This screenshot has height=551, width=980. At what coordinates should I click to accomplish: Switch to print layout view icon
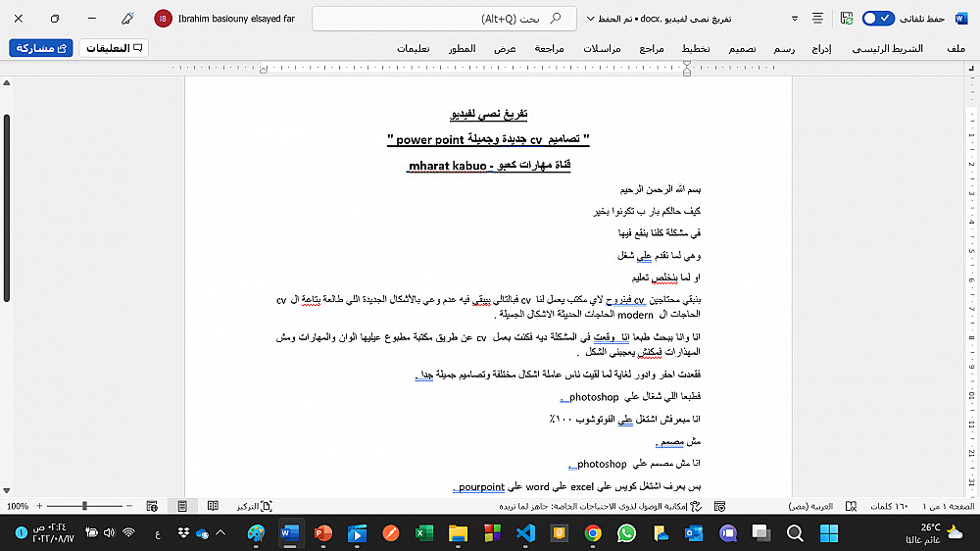click(182, 506)
